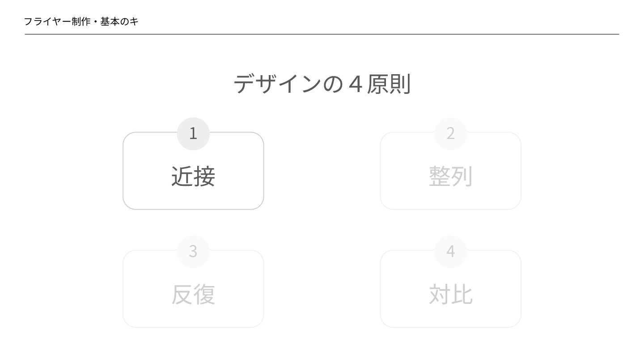Click the number 1 circle badge
644x362 pixels.
point(193,133)
